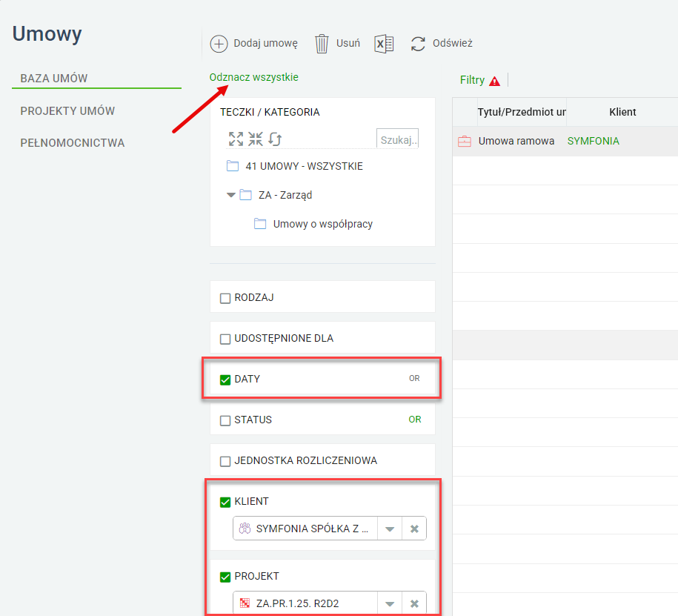
Task: Open the SYMFONIA SPÓŁKA Z ... combo box
Action: tap(330, 529)
